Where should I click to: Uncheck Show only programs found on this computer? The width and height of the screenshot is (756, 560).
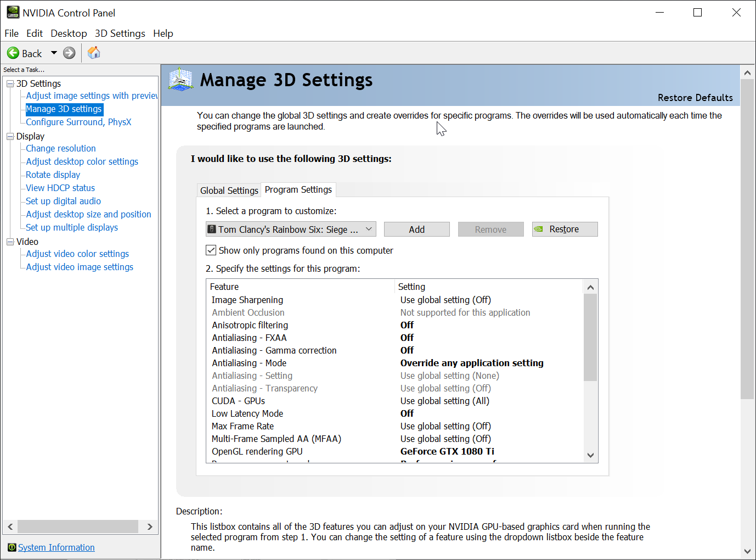tap(211, 250)
